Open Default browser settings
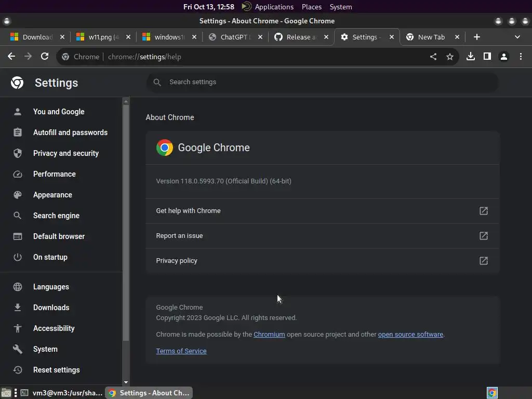 (61, 236)
